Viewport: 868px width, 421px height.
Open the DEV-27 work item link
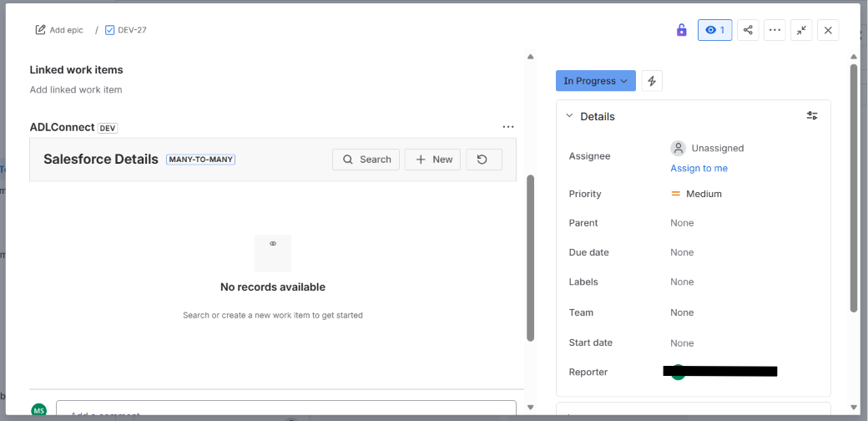[132, 30]
